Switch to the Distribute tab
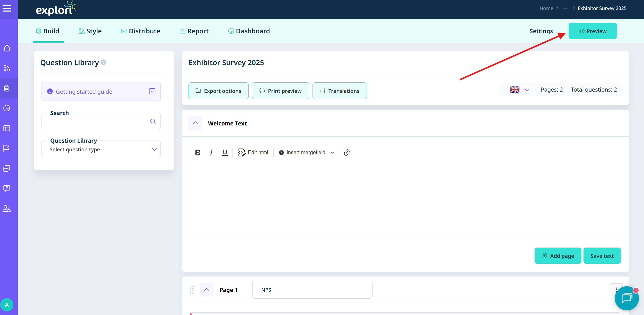Viewport: 644px width, 315px height. [140, 31]
